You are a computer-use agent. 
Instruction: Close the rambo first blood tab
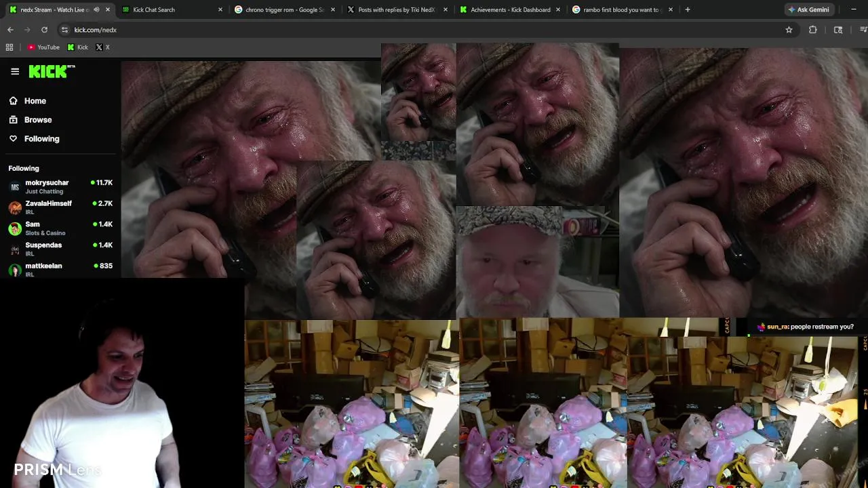tap(670, 9)
